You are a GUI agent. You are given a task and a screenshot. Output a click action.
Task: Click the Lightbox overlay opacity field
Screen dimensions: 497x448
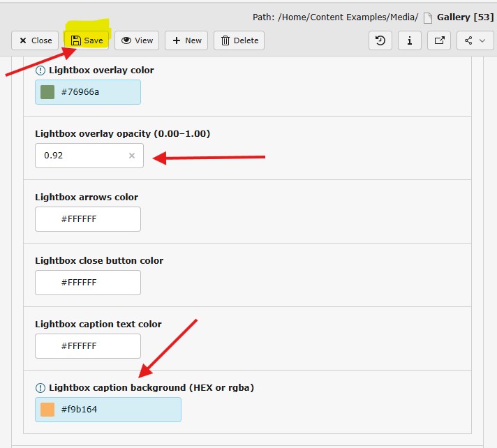tap(82, 156)
